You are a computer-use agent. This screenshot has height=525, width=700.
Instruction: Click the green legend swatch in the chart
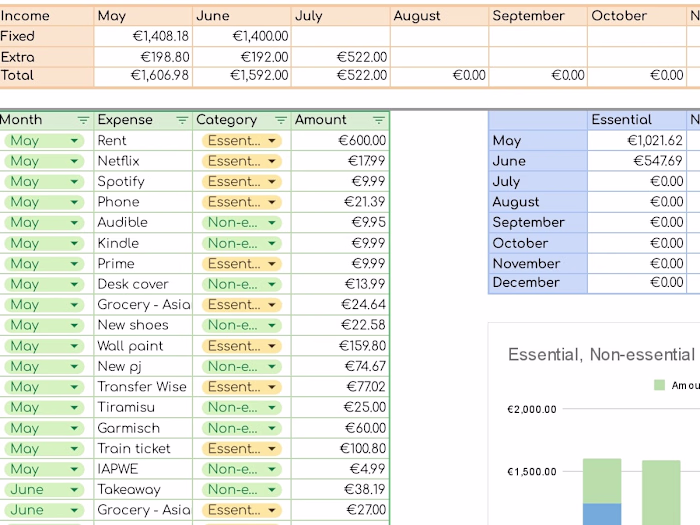659,385
